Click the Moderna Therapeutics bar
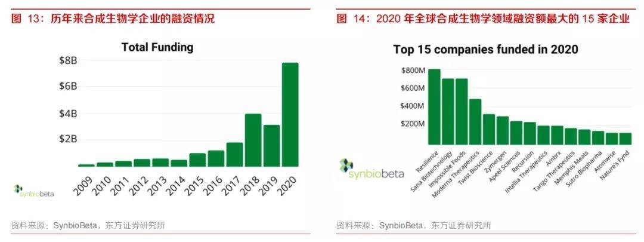This screenshot has width=644, height=242. tap(475, 122)
